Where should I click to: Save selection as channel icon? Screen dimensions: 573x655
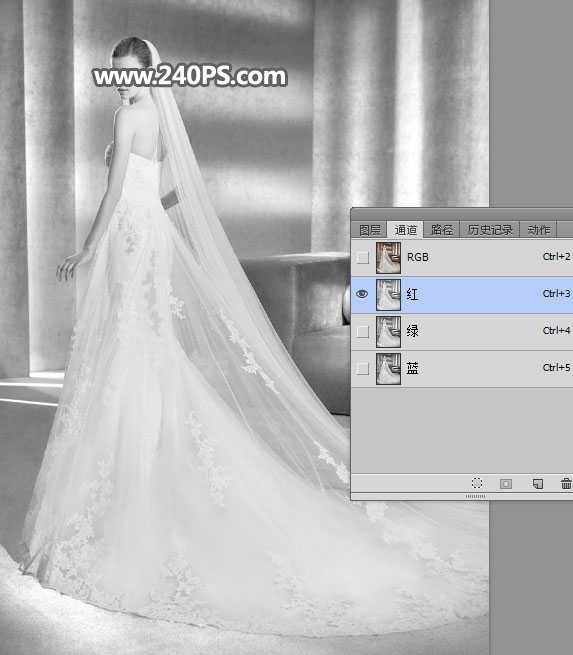pyautogui.click(x=506, y=484)
